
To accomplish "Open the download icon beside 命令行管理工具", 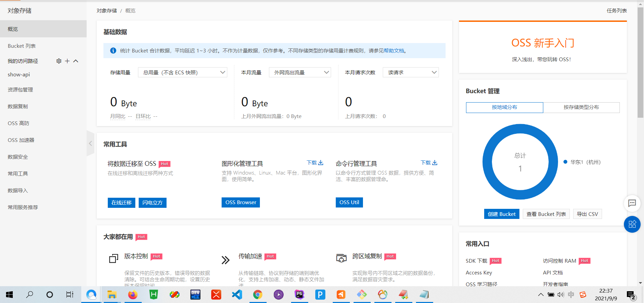I will point(434,162).
